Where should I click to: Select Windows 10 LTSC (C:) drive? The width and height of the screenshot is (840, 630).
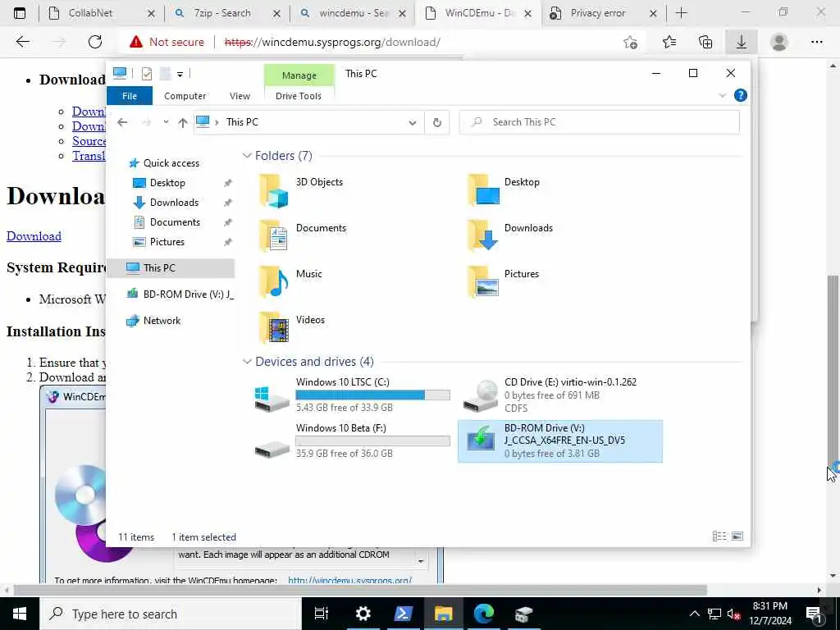pos(351,395)
